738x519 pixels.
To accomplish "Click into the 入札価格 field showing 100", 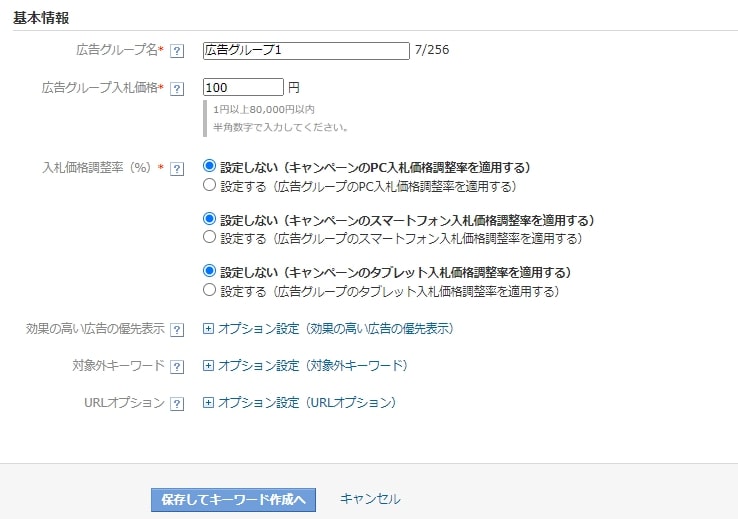I will 243,88.
